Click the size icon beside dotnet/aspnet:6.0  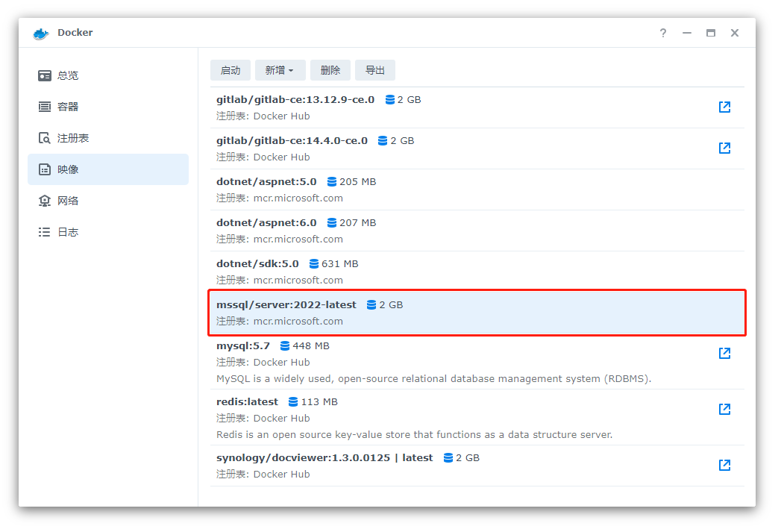[x=331, y=223]
